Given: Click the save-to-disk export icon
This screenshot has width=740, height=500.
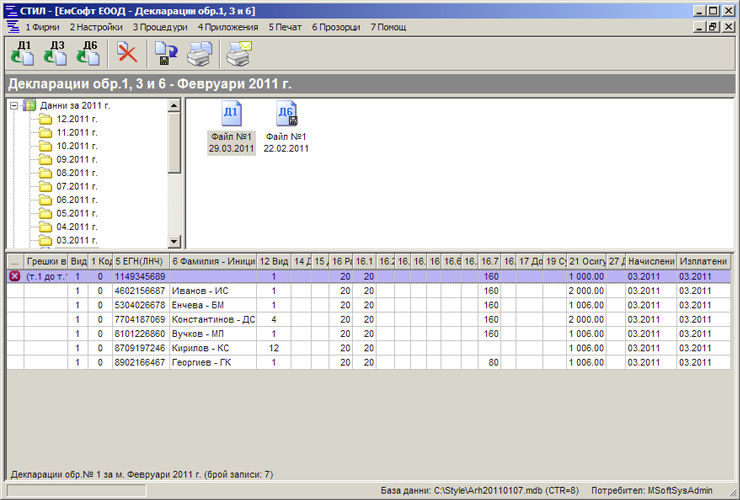Looking at the screenshot, I should pyautogui.click(x=166, y=53).
